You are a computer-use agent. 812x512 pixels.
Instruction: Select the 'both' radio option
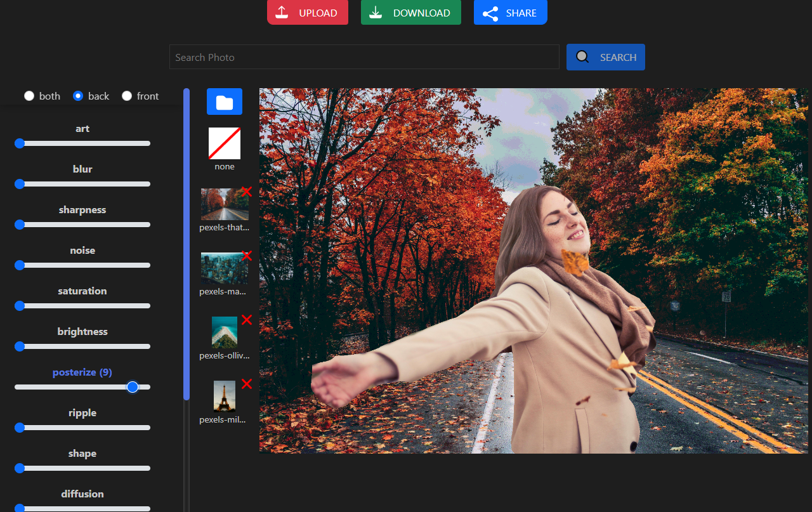(x=29, y=96)
